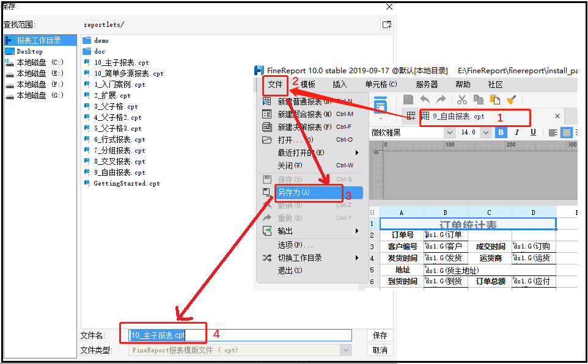Open the 14.0 font size dropdown
The width and height of the screenshot is (588, 364).
click(486, 133)
